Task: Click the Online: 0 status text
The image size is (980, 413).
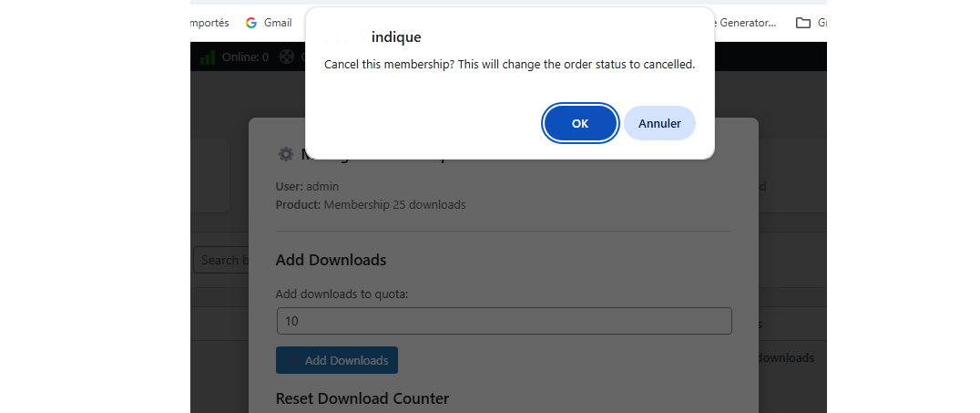Action: point(245,57)
